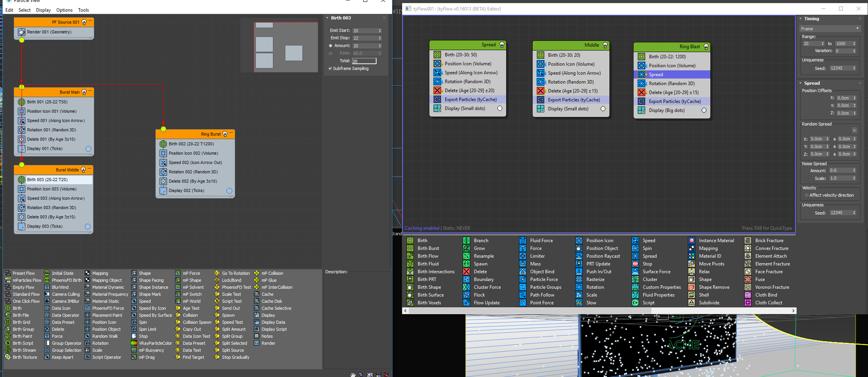Click the lightbulb icon on Ring Blast event
This screenshot has height=377, width=868.
706,47
